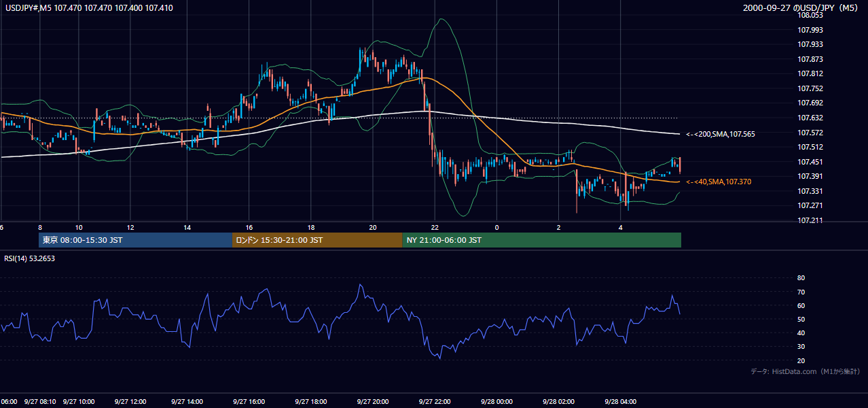Open the HistData.com data source credit
This screenshot has width=868, height=408.
coord(806,371)
